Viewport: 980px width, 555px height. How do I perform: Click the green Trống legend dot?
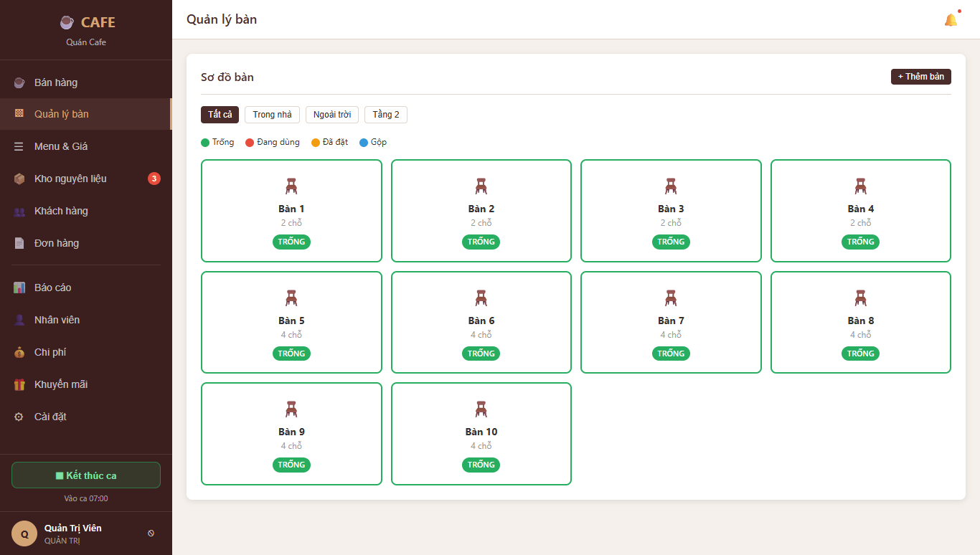click(x=205, y=143)
